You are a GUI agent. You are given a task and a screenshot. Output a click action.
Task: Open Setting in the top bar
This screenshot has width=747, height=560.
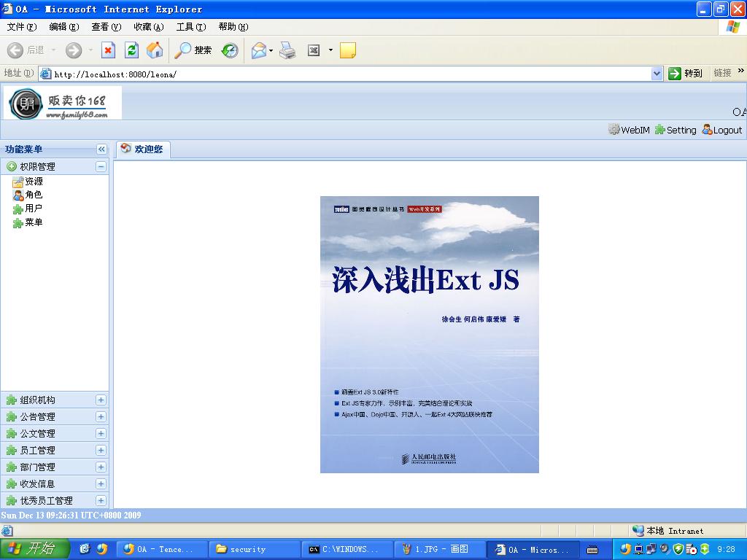(676, 130)
